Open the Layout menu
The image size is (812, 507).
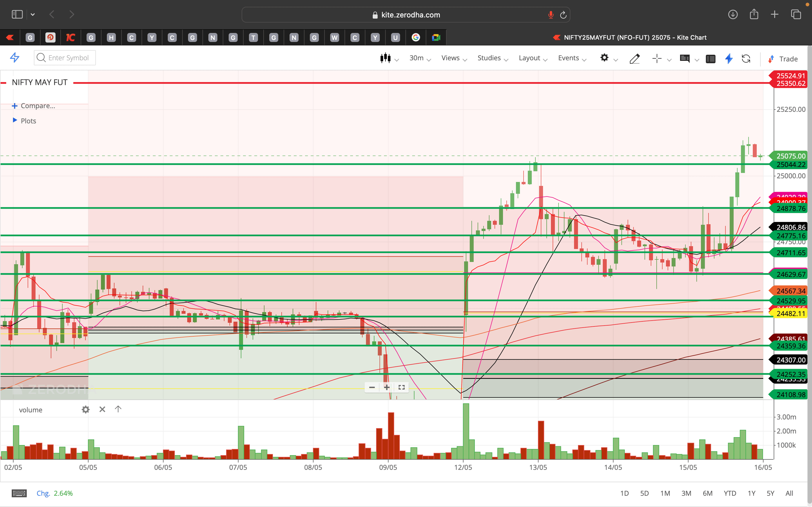pyautogui.click(x=530, y=58)
